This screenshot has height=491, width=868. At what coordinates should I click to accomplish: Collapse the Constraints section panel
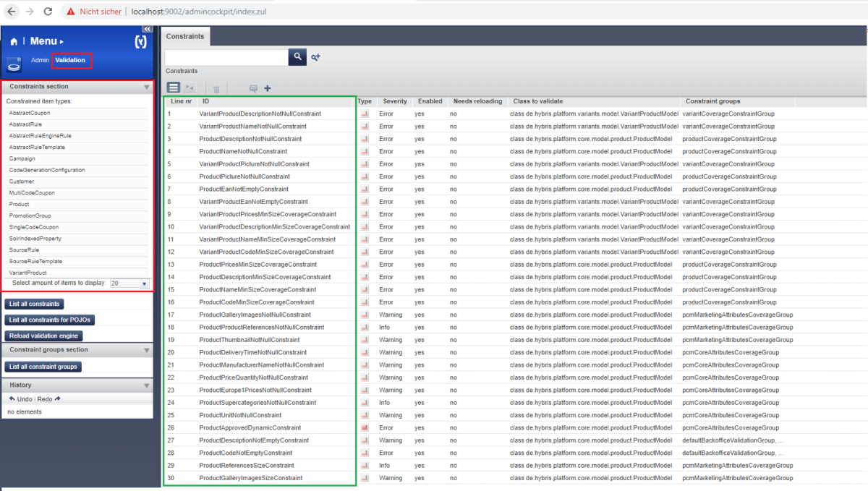click(x=147, y=87)
